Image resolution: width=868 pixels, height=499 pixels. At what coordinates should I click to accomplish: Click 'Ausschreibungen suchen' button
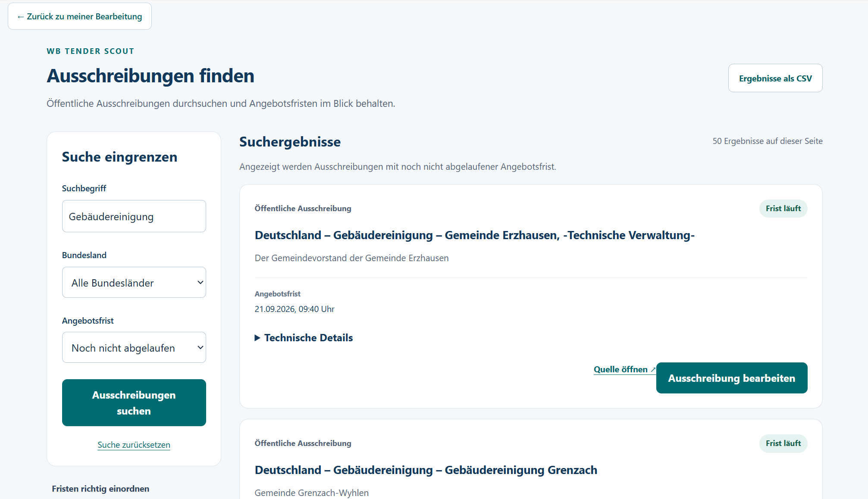(x=134, y=403)
